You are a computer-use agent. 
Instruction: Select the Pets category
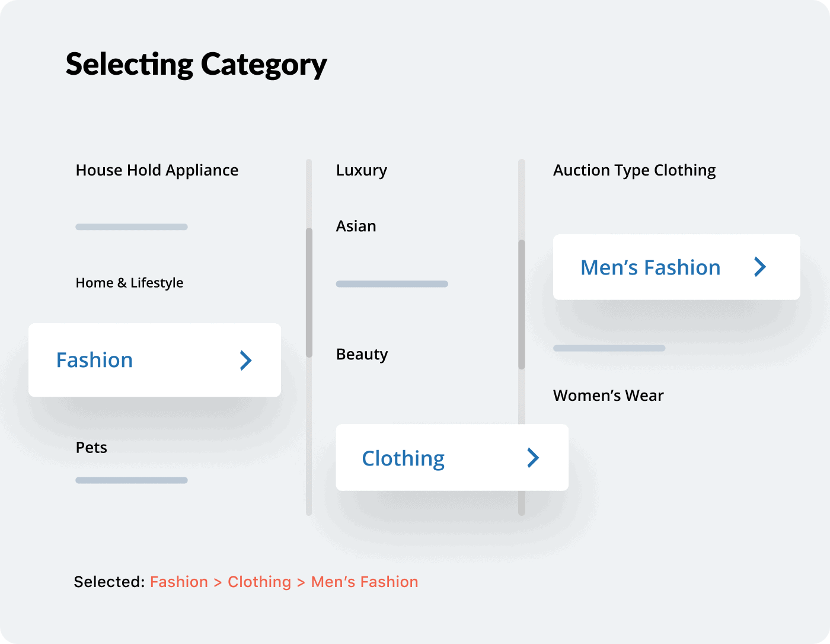point(91,448)
